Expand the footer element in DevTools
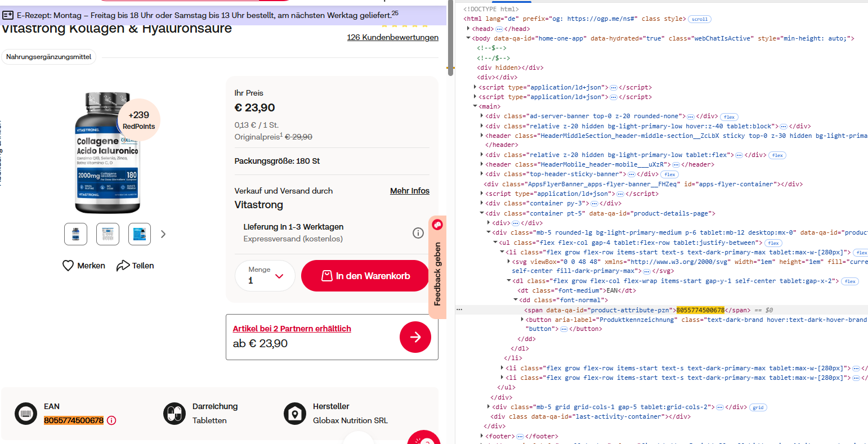The width and height of the screenshot is (868, 444). click(482, 436)
